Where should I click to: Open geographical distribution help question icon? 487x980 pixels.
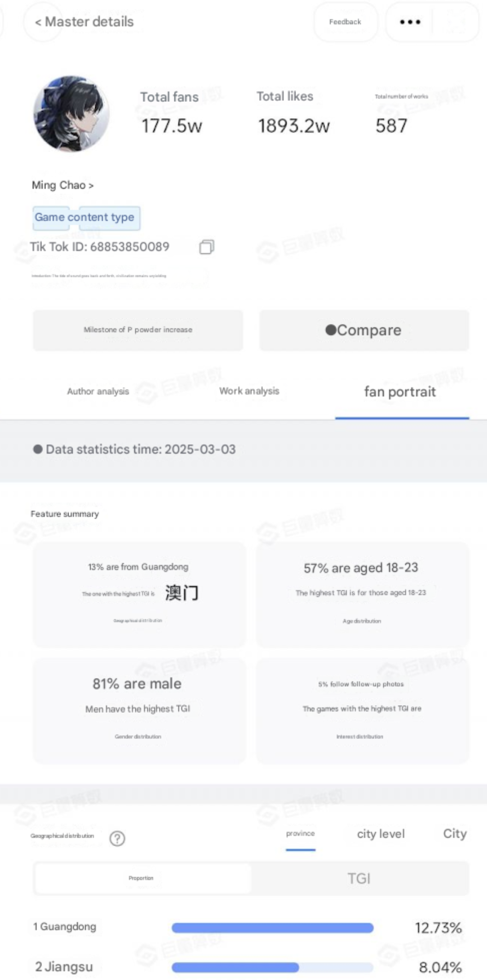pos(117,838)
